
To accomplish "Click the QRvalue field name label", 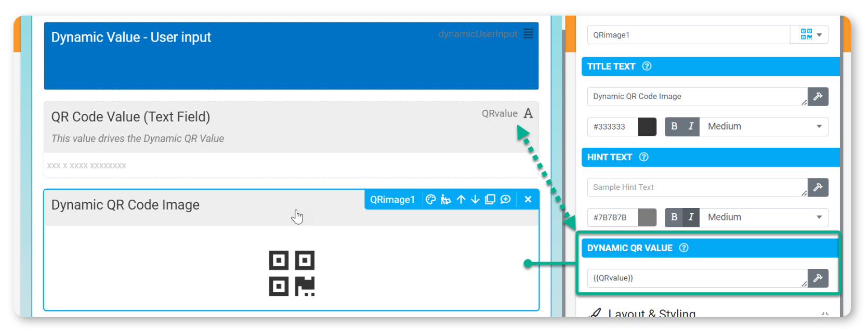I will click(499, 113).
